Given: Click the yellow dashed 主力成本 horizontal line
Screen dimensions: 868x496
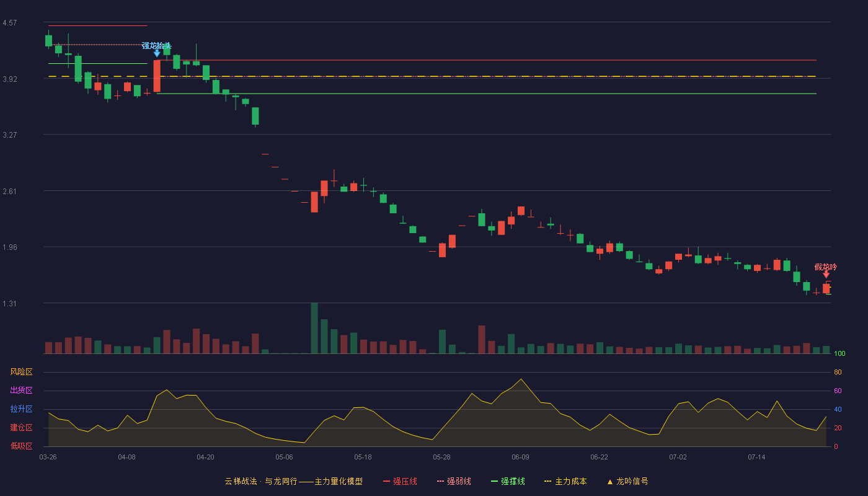Looking at the screenshot, I should click(432, 77).
